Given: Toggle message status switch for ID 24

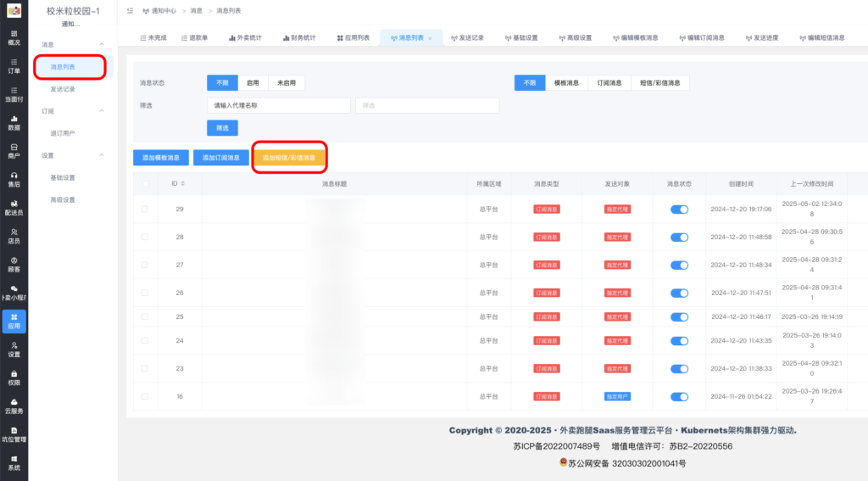Looking at the screenshot, I should [x=679, y=341].
